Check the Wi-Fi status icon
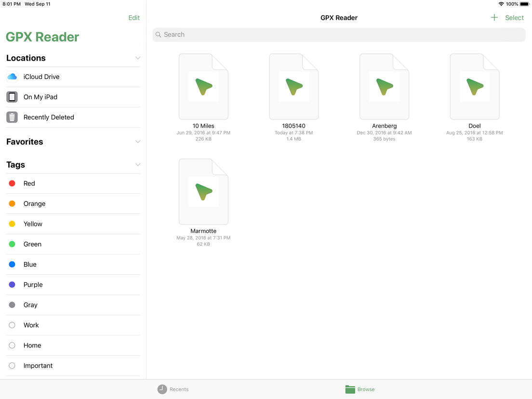The width and height of the screenshot is (532, 399). (x=501, y=4)
